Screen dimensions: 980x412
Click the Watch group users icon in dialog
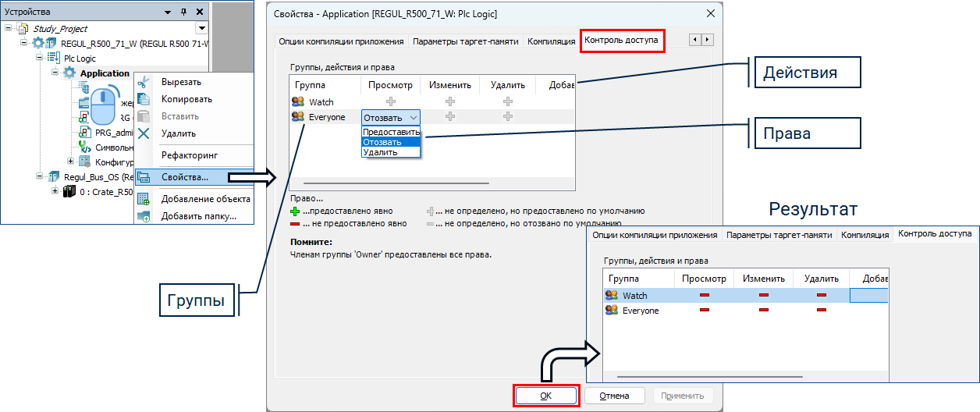pos(297,101)
